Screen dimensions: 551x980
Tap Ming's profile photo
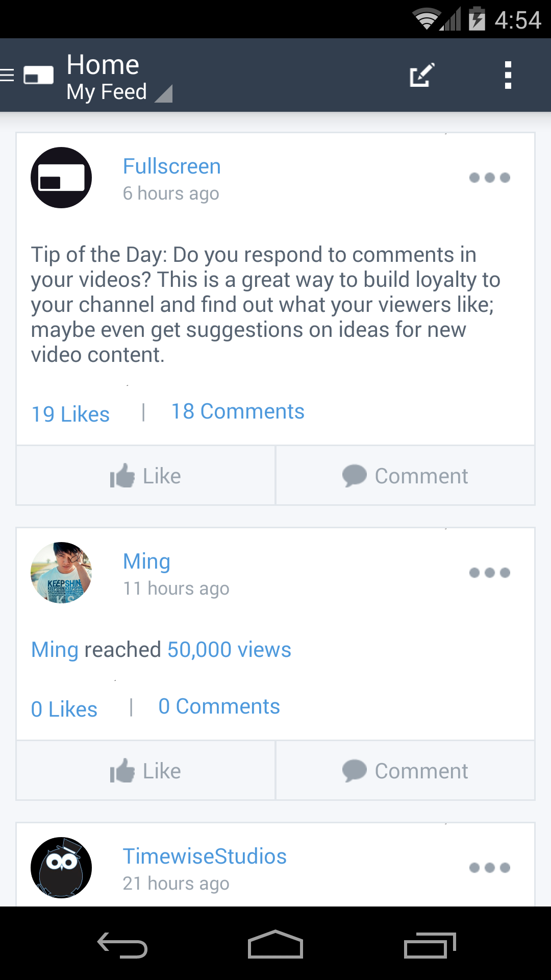click(61, 573)
